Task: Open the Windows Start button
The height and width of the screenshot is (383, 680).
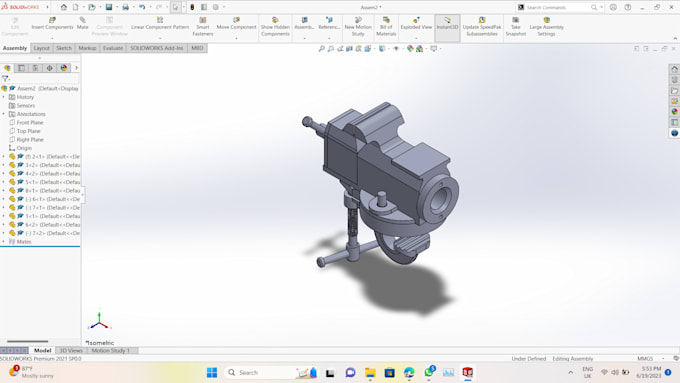Action: coord(212,373)
